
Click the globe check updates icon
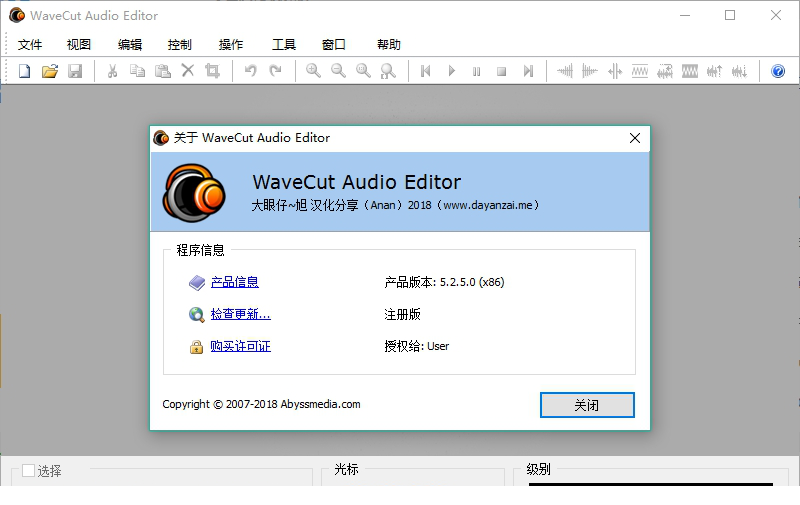pyautogui.click(x=196, y=315)
